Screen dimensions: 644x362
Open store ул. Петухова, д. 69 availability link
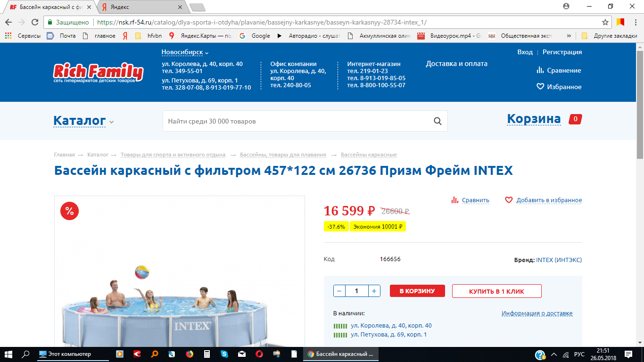[389, 335]
